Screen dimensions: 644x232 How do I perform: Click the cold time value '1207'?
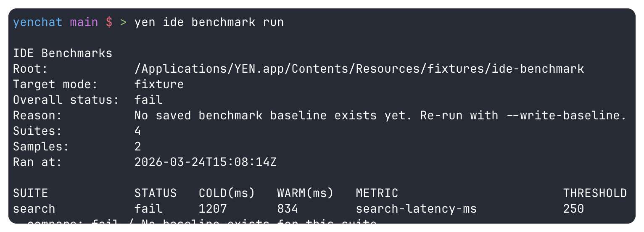tap(213, 209)
